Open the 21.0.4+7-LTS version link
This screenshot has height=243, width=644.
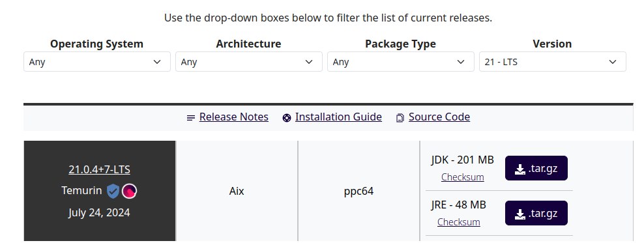tap(99, 169)
